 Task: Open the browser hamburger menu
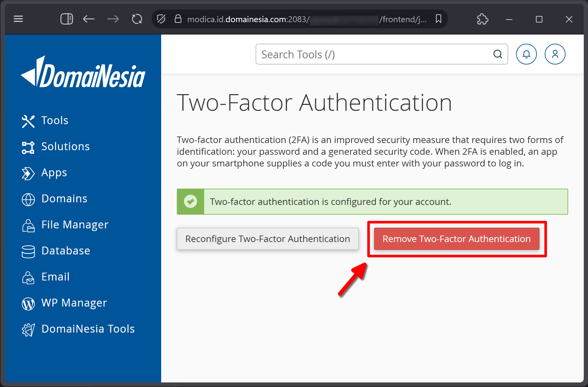click(x=18, y=19)
